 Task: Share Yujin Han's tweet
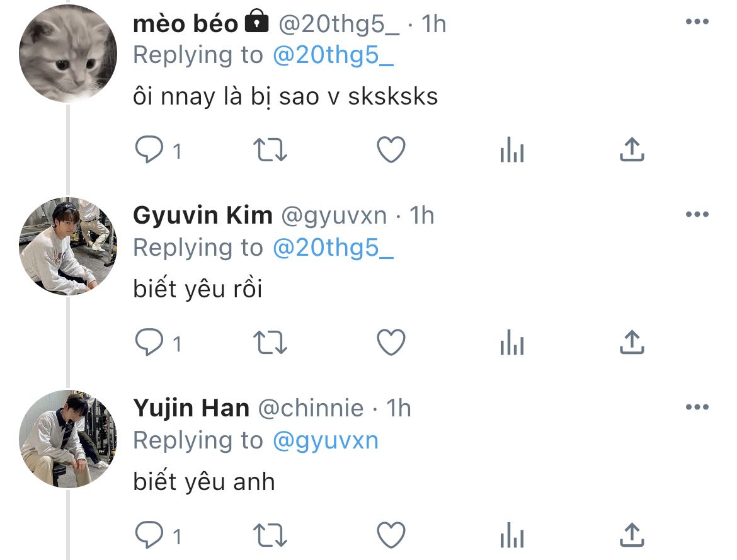point(632,536)
